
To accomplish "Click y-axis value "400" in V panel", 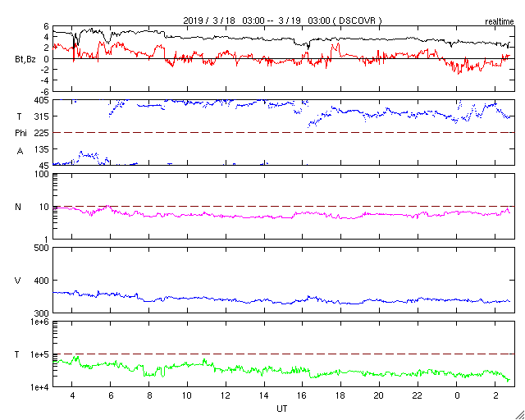I will 43,281.
